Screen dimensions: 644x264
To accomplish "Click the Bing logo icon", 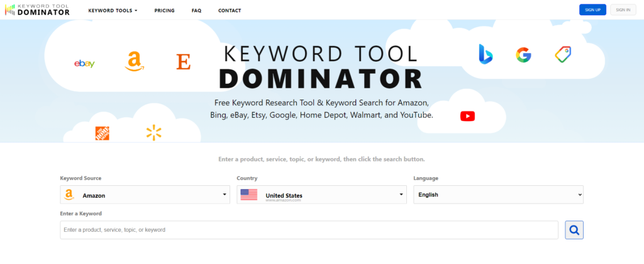I will (x=486, y=54).
